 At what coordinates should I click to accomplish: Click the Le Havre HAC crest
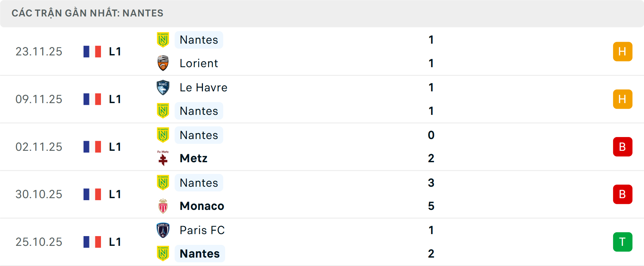(163, 87)
